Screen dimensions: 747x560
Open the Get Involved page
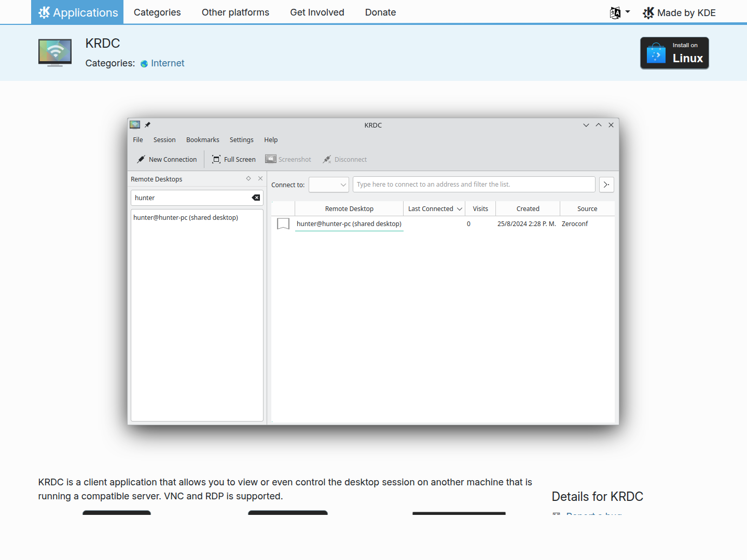[317, 12]
